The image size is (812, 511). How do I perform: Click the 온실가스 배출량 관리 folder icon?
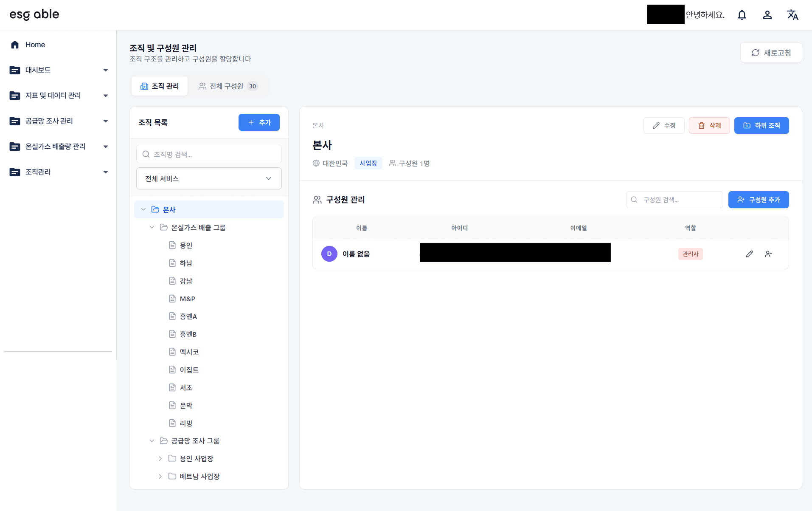click(15, 147)
